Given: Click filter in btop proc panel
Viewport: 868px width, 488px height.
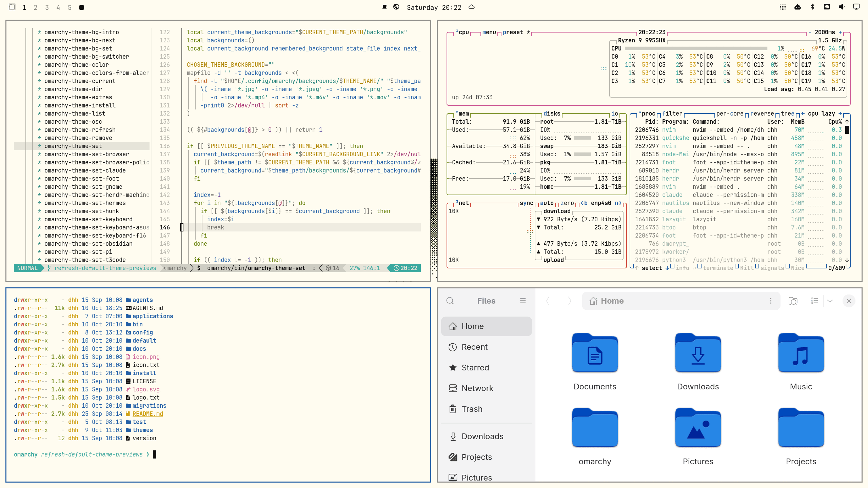Looking at the screenshot, I should pyautogui.click(x=672, y=114).
